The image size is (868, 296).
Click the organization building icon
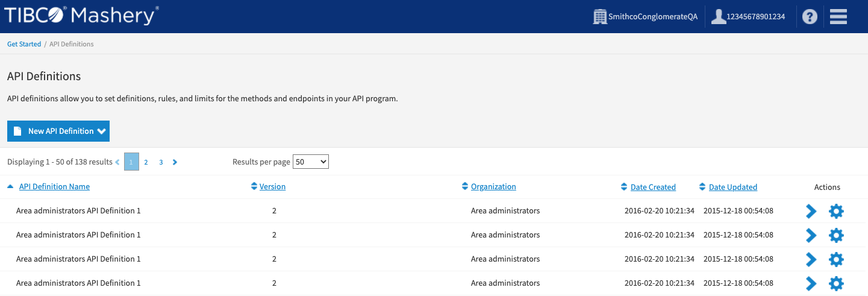pos(599,17)
